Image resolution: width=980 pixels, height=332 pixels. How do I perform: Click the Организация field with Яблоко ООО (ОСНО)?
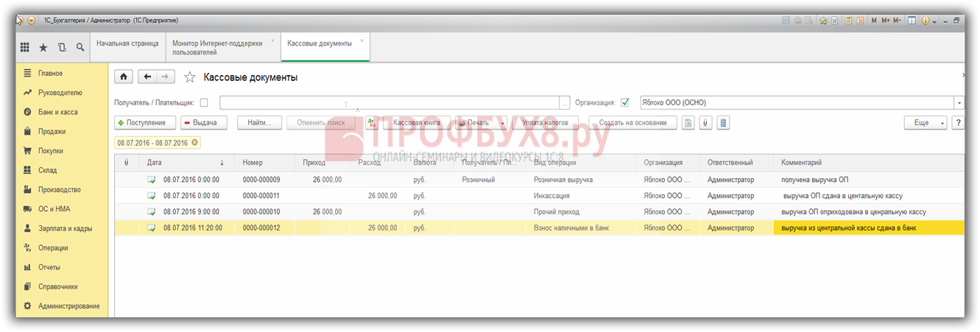tap(797, 102)
